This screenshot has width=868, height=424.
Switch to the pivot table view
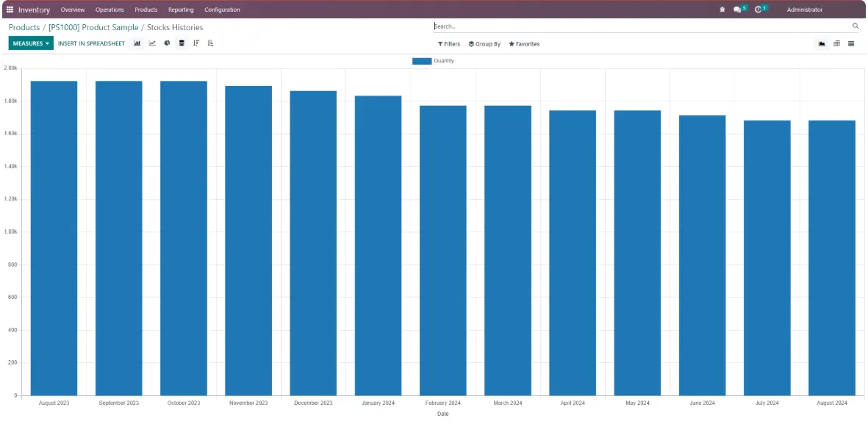tap(836, 43)
